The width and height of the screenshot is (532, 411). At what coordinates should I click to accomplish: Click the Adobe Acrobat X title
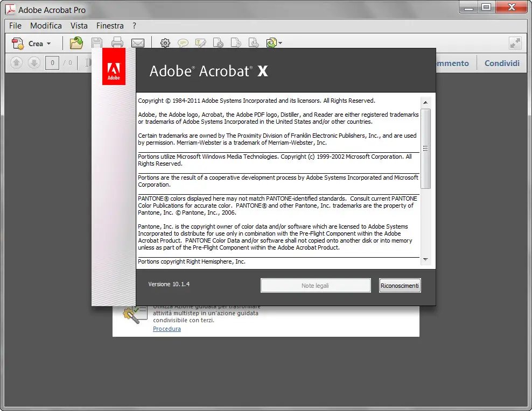(209, 71)
